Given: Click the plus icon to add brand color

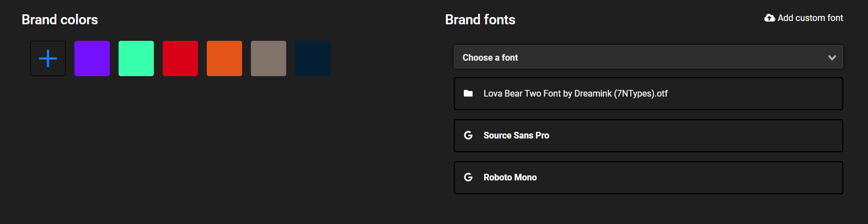Looking at the screenshot, I should 48,58.
